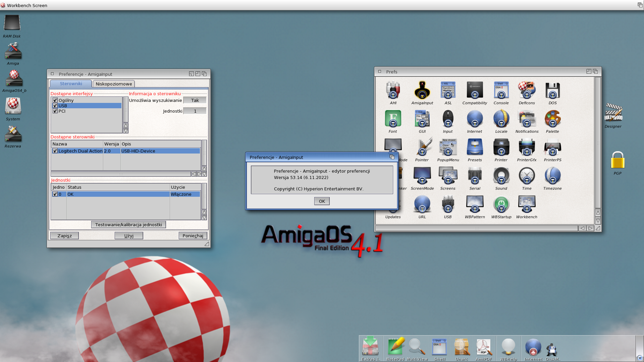
Task: Uncheck the Ogólny interface checkbox
Action: pyautogui.click(x=55, y=100)
